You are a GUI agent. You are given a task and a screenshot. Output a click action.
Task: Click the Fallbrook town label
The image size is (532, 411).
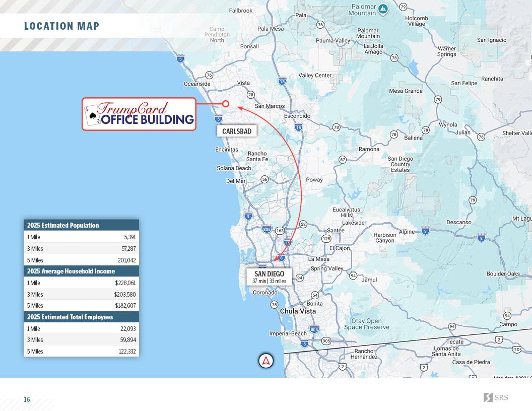(x=240, y=11)
